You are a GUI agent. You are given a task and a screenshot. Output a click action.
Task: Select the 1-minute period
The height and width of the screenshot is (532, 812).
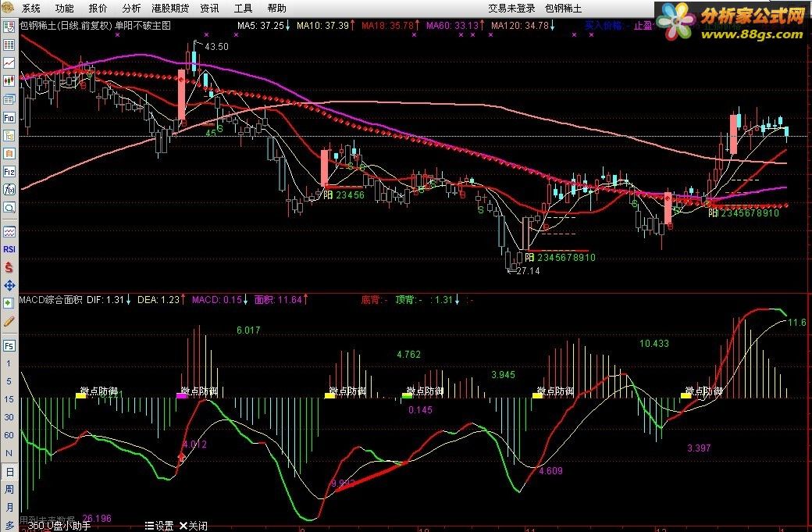9,363
